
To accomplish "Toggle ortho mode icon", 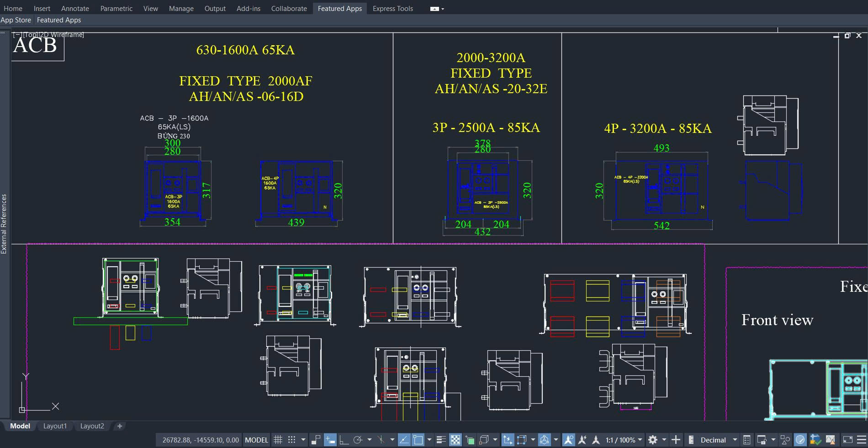I will click(x=344, y=440).
